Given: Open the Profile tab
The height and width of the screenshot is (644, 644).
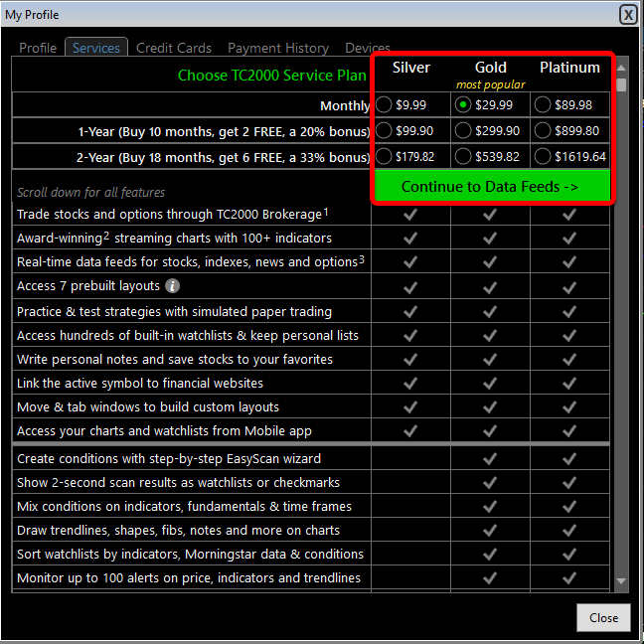Looking at the screenshot, I should [x=38, y=48].
